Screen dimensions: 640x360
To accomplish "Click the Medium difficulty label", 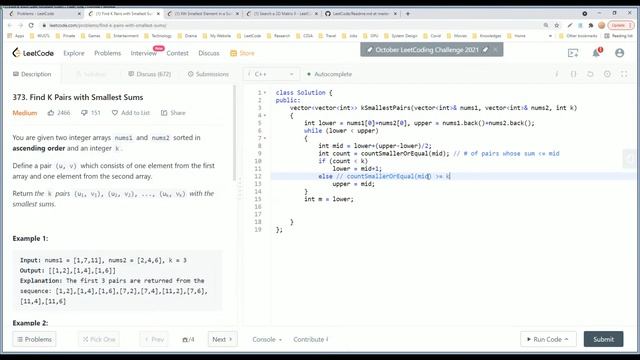I will pos(24,113).
